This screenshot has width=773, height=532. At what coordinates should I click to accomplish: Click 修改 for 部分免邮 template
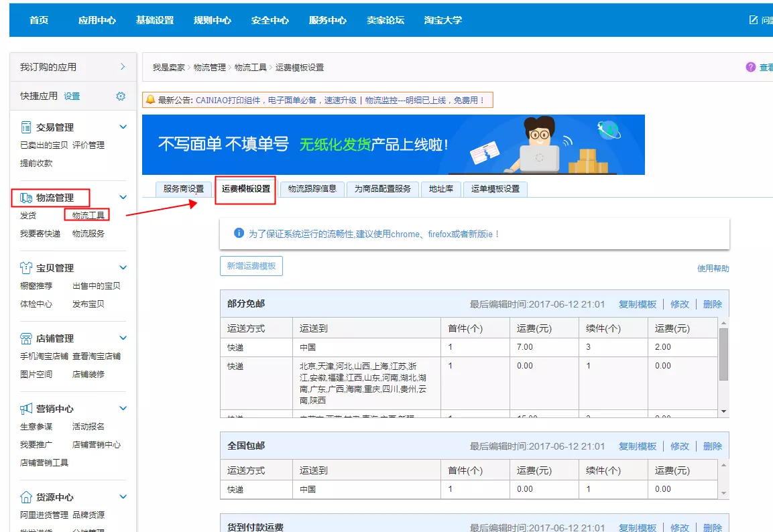680,304
